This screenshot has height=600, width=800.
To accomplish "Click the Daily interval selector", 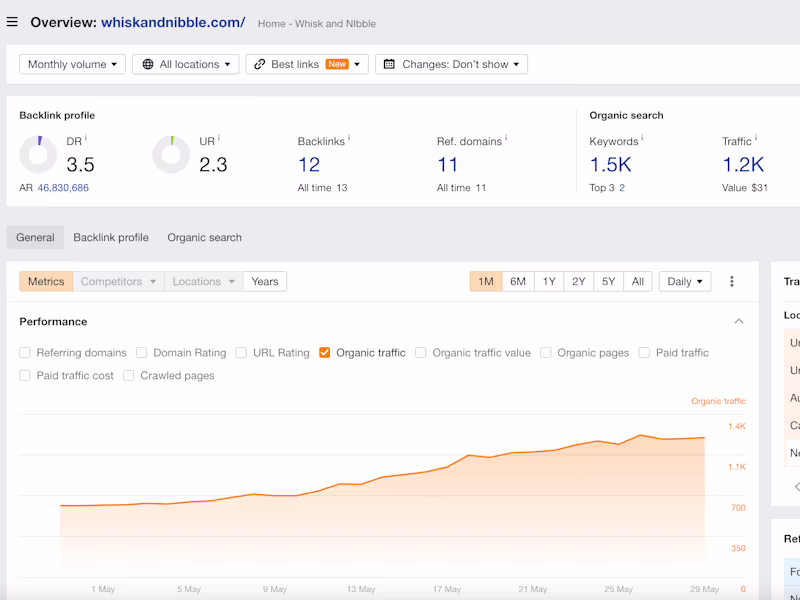I will (x=684, y=281).
